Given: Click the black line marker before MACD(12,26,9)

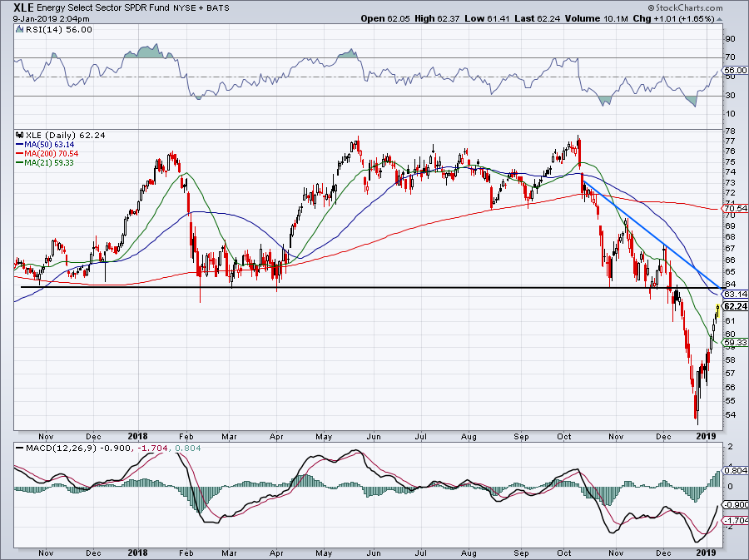Looking at the screenshot, I should click(x=20, y=448).
